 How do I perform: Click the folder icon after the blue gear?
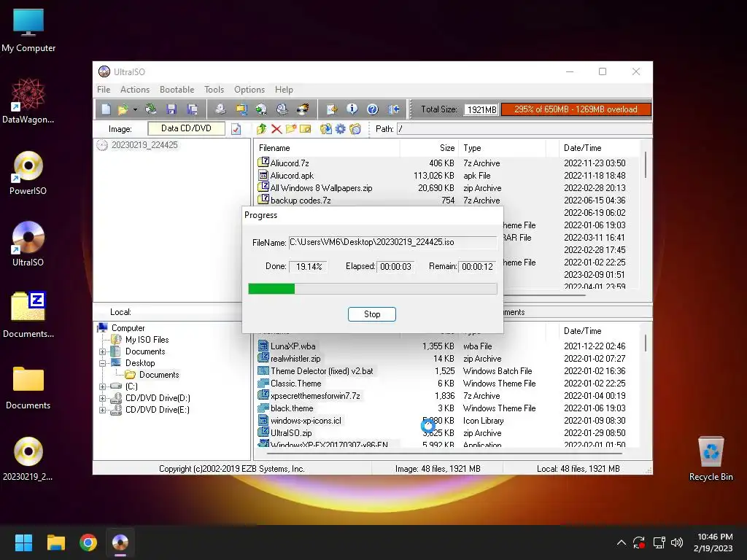355,129
